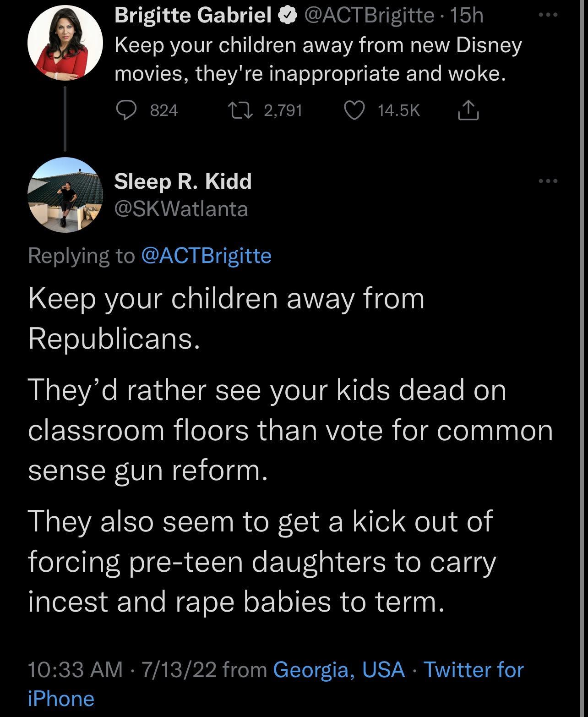
Task: Click Brigitte Gabriel's profile avatar
Action: [x=65, y=43]
